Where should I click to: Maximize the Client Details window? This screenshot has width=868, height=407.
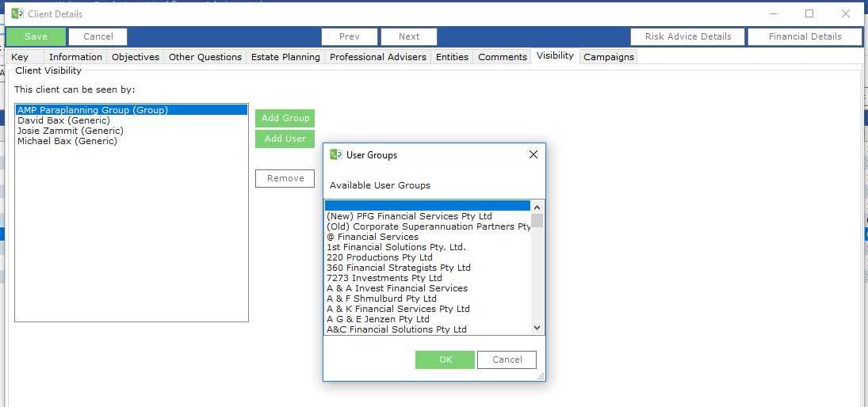809,13
